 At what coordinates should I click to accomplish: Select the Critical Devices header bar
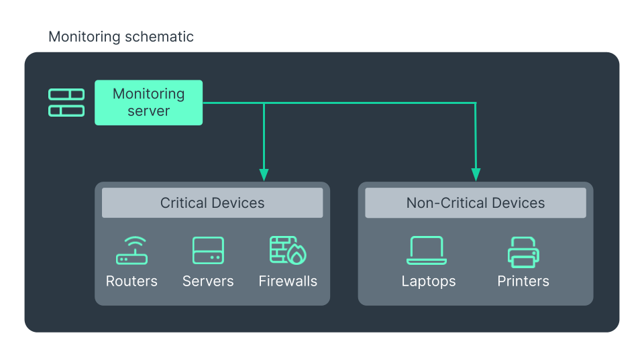[x=212, y=202]
